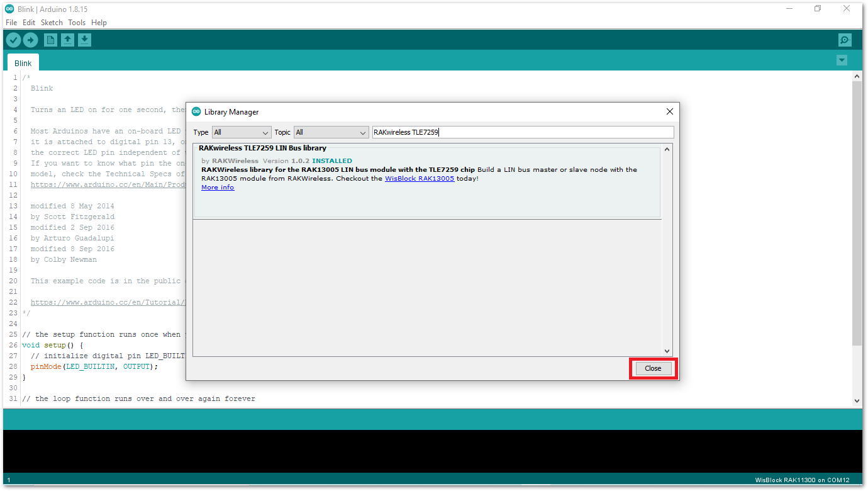This screenshot has height=491, width=868.
Task: Click the editor vertical scrollbar thumb
Action: point(857,213)
